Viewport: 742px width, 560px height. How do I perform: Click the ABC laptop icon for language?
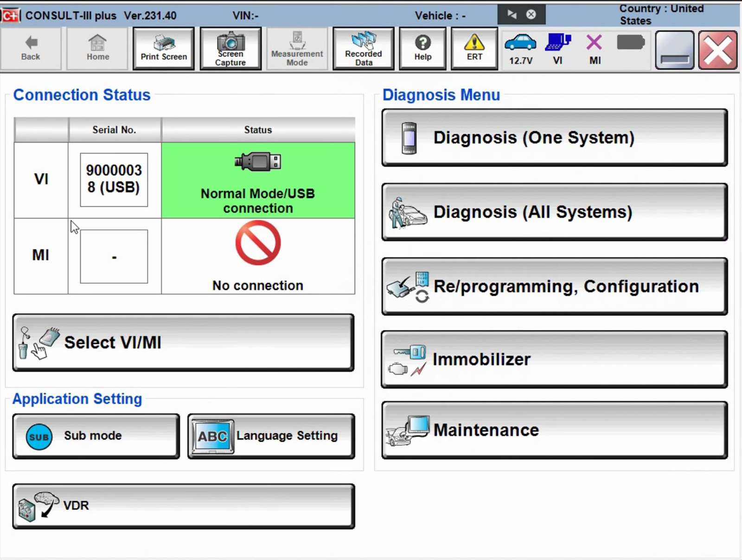pyautogui.click(x=212, y=436)
